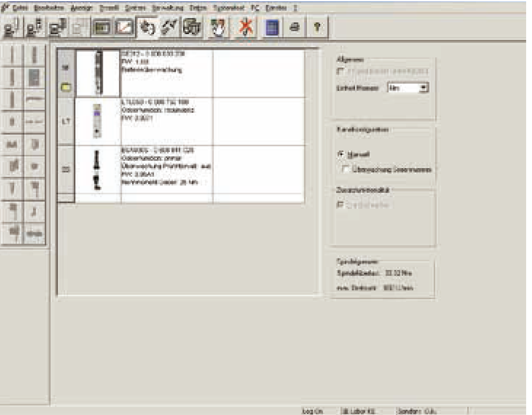Select the LT row header in the table
This screenshot has width=532, height=415.
[x=66, y=122]
